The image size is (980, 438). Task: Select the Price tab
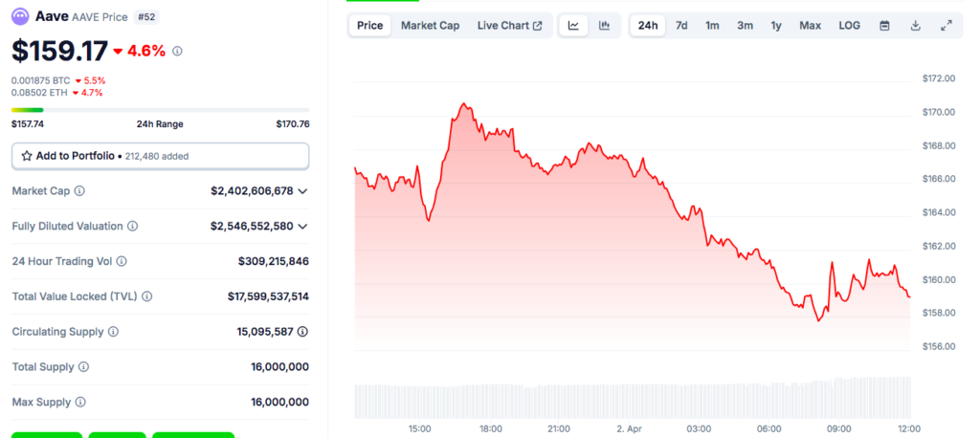370,26
